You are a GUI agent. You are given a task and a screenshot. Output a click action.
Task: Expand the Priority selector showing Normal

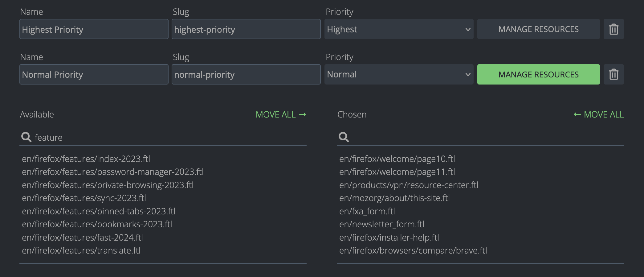coord(399,74)
